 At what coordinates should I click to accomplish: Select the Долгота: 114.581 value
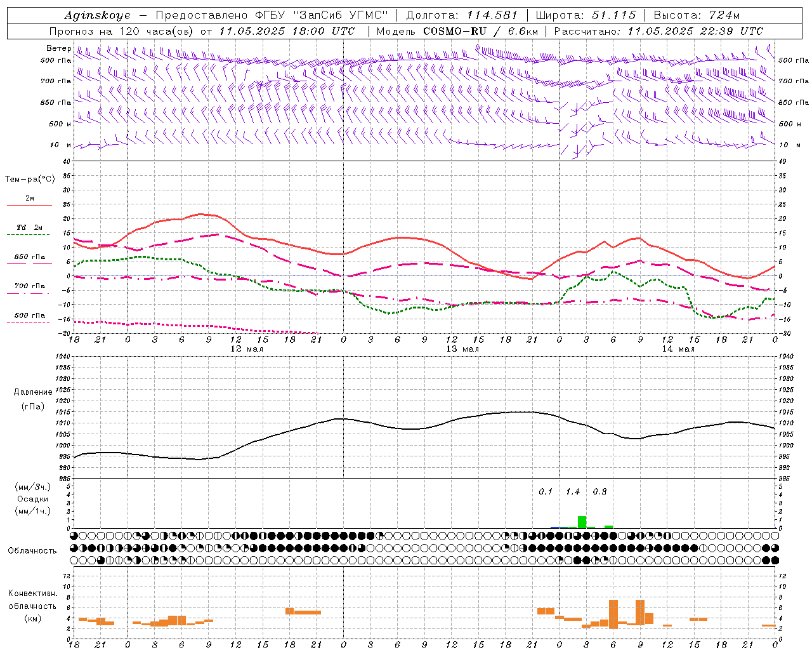tap(461, 15)
